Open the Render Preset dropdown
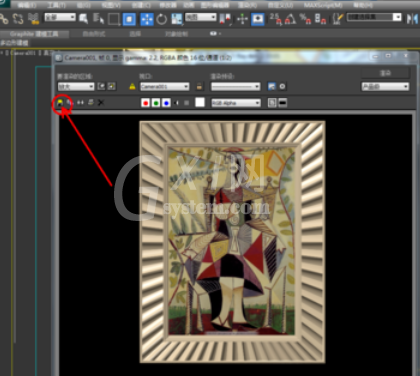This screenshot has height=376, width=420. point(236,87)
